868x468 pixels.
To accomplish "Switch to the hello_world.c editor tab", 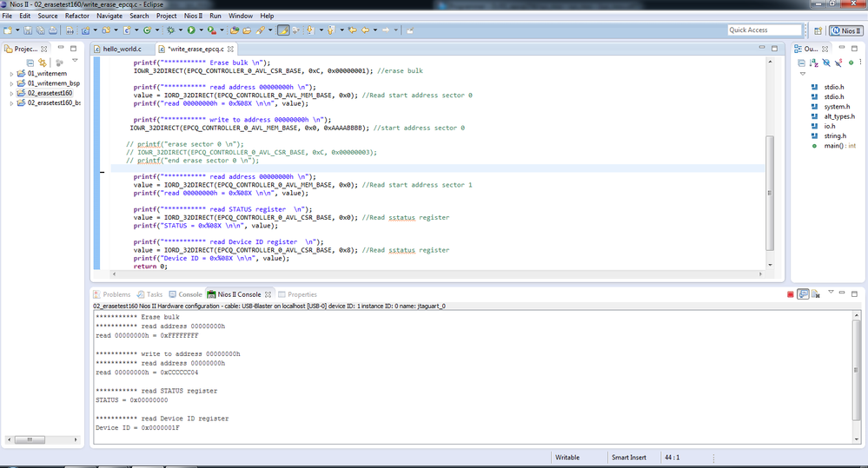I will click(x=122, y=49).
